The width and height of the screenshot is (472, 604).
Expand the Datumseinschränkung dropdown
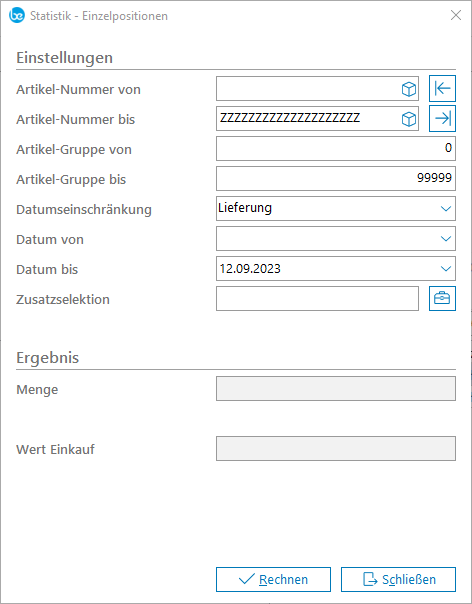point(446,208)
